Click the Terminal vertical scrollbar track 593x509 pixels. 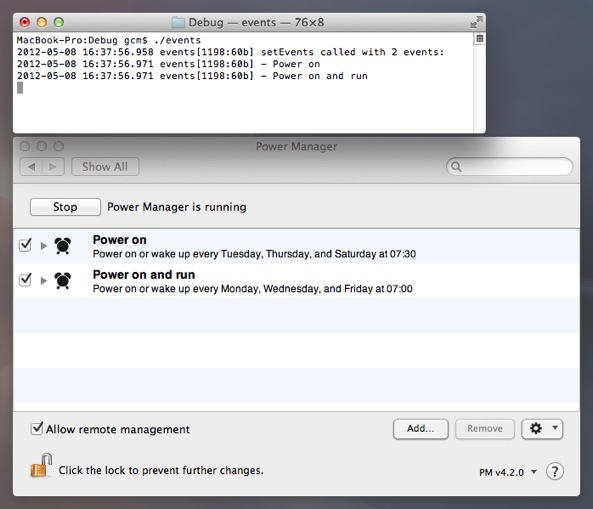click(x=479, y=88)
